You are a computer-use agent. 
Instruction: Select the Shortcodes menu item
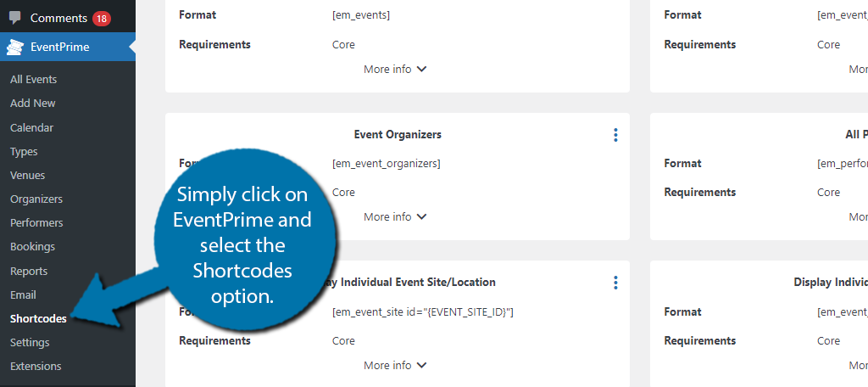click(x=38, y=319)
